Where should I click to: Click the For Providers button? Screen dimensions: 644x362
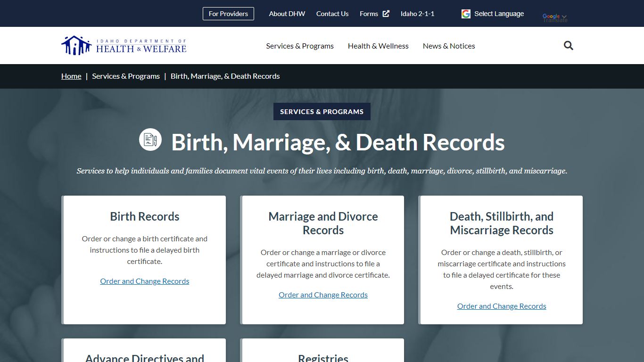pos(228,14)
